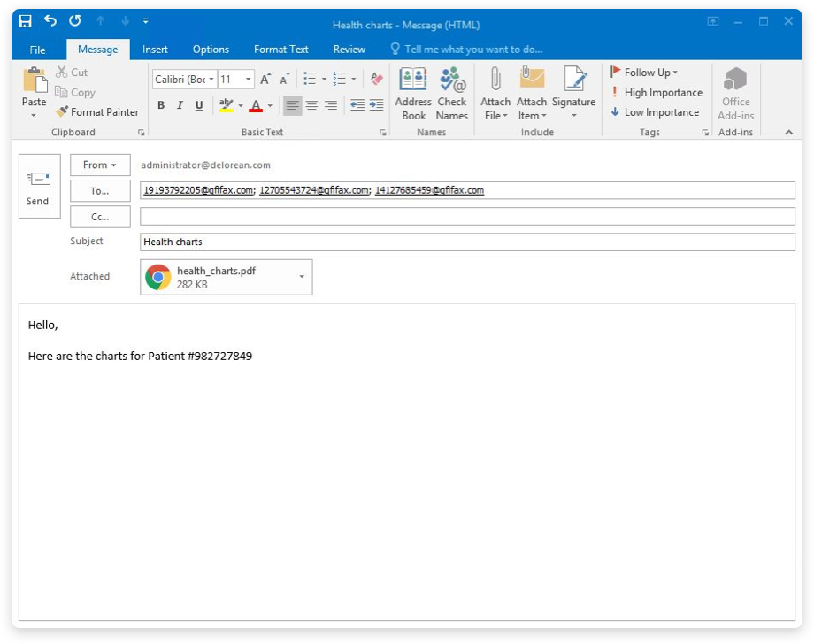The width and height of the screenshot is (814, 644).
Task: Decrease the paragraph indent
Action: point(357,105)
